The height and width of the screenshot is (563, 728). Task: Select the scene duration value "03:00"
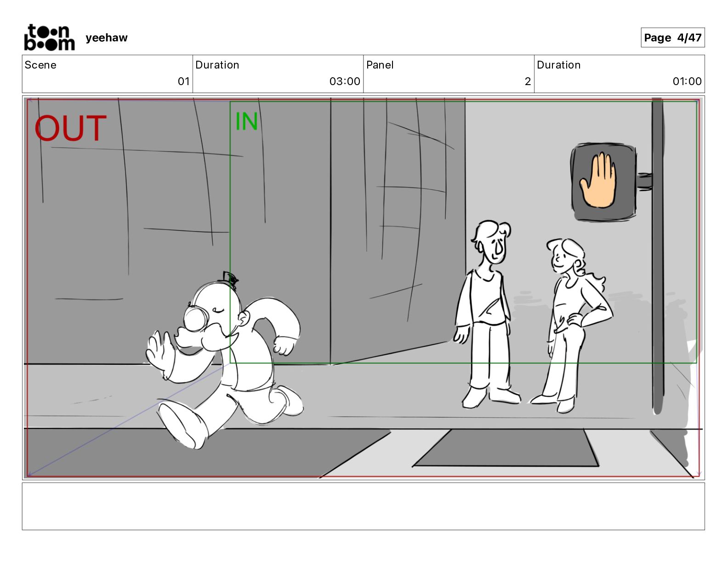pyautogui.click(x=345, y=81)
